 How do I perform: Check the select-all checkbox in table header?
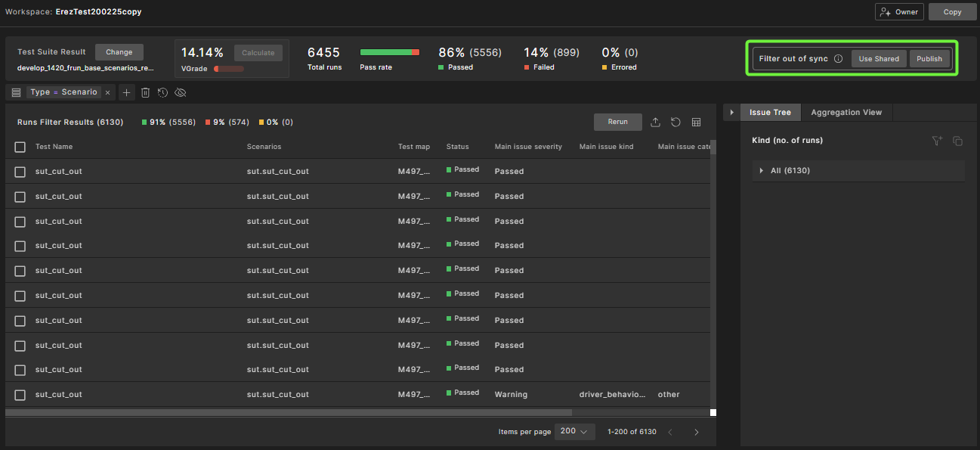(20, 147)
